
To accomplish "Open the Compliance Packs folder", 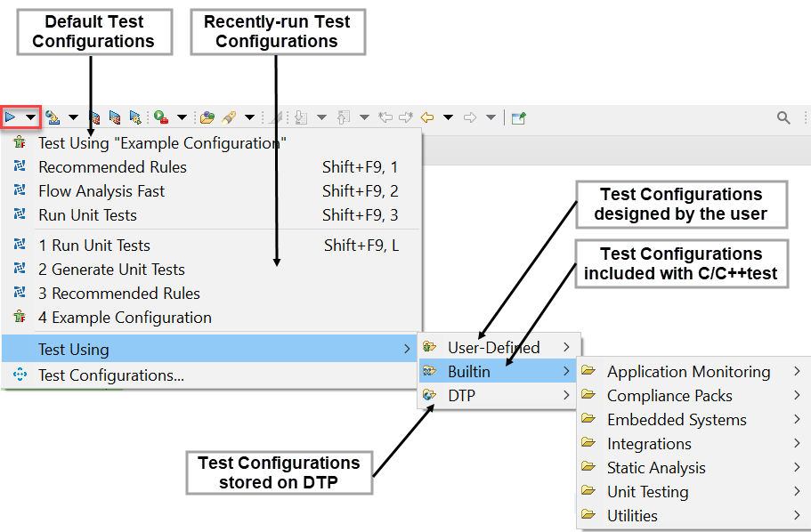I will pos(693,396).
